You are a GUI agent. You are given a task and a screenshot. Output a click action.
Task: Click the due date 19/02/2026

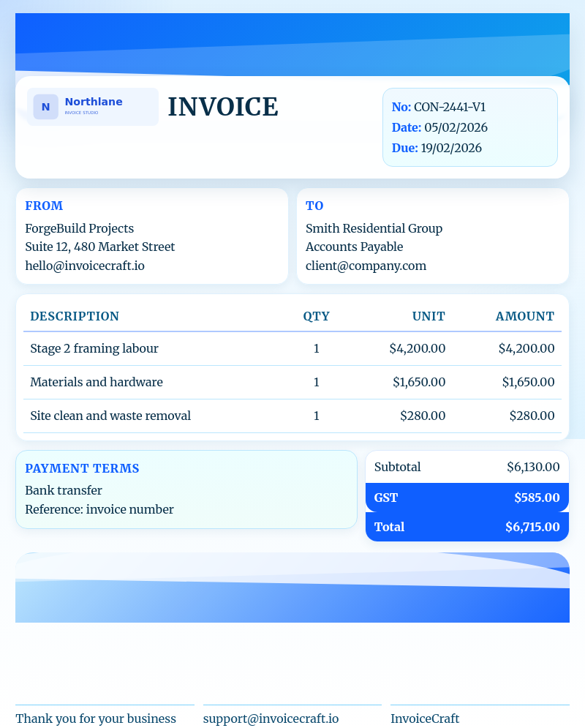pos(451,148)
